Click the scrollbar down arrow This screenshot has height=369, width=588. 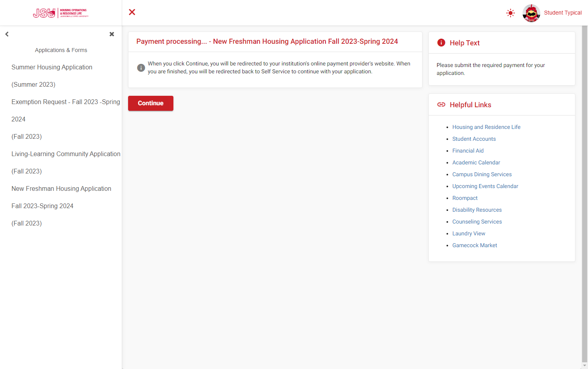pyautogui.click(x=584, y=365)
